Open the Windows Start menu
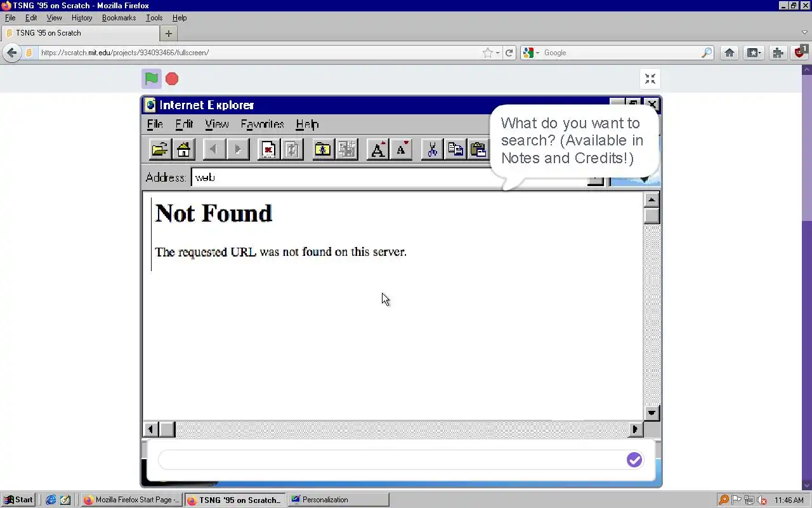The image size is (812, 508). coord(18,500)
